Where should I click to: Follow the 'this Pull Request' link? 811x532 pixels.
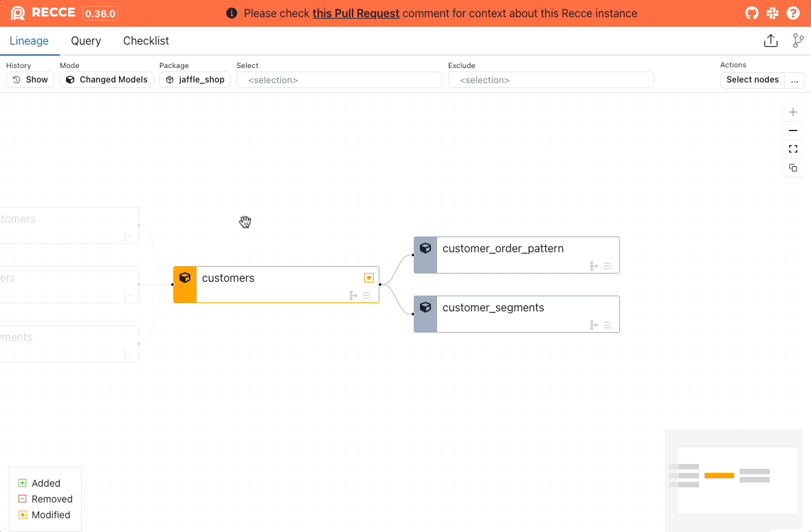pos(355,14)
